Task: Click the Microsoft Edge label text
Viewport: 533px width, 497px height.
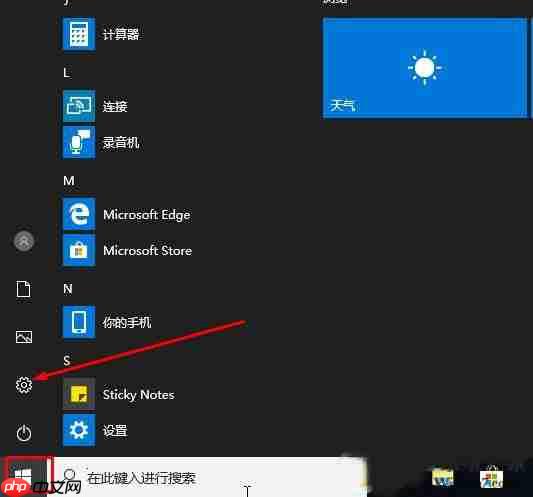Action: point(147,215)
